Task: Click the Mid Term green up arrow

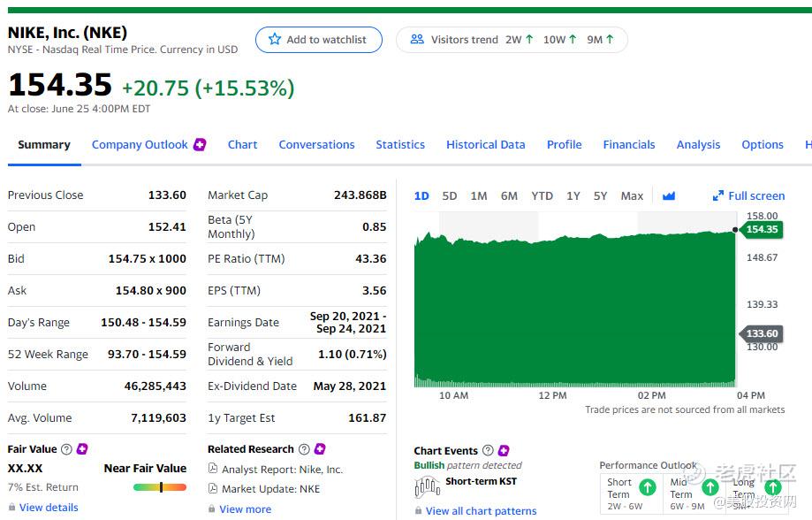Action: 710,487
